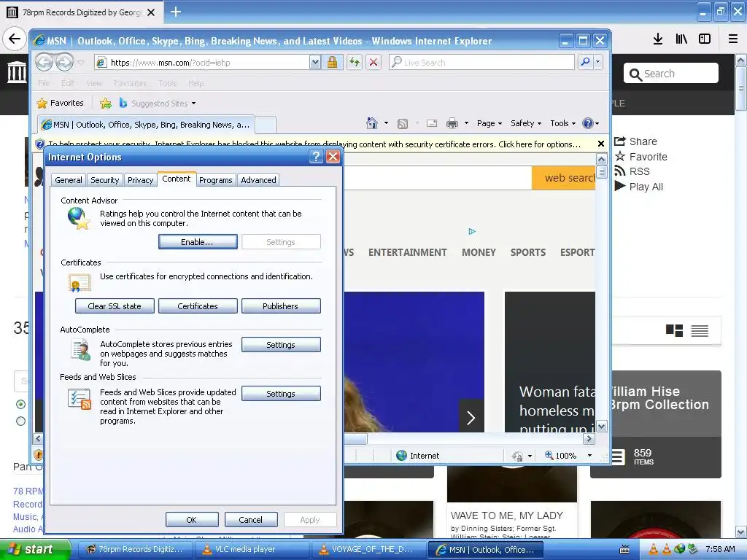Screen dimensions: 747x560
Task: Click the IE Forward arrow button
Action: pos(64,62)
